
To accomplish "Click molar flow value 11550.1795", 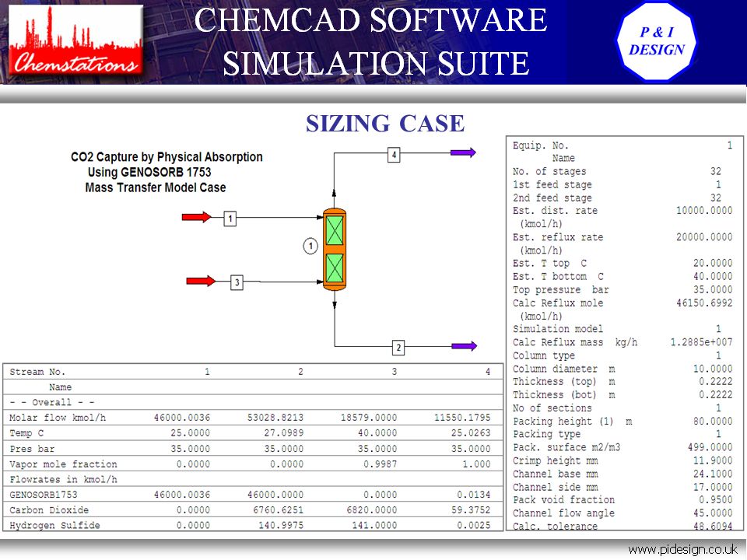I will tap(462, 418).
